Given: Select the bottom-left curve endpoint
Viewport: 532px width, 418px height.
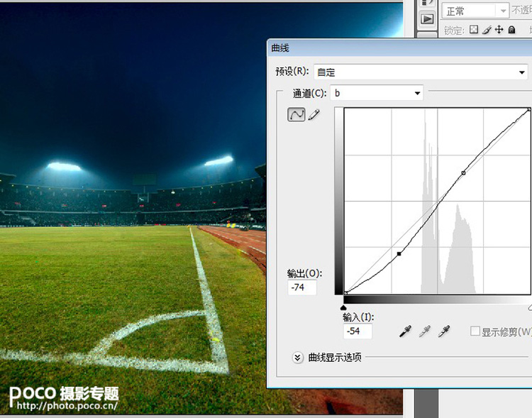Looking at the screenshot, I should click(345, 292).
